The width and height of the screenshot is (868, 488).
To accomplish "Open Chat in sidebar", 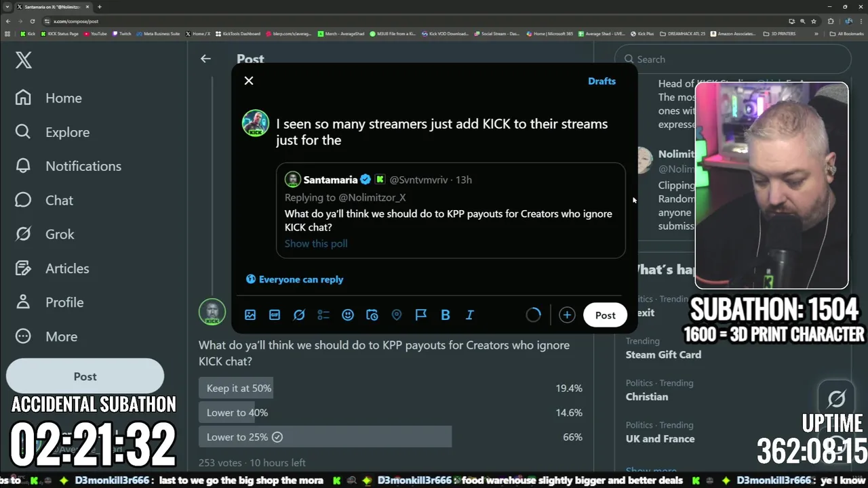I will pyautogui.click(x=44, y=200).
